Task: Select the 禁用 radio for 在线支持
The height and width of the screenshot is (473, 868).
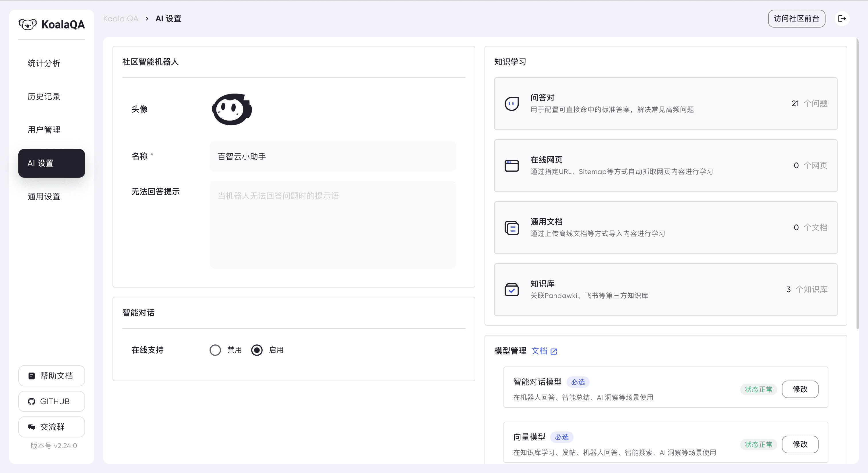Action: tap(215, 350)
